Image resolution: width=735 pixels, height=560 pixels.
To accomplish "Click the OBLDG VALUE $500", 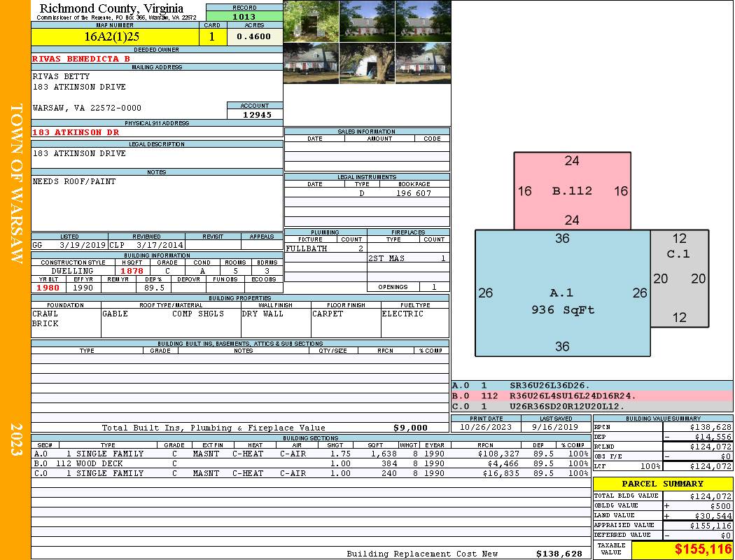I will pyautogui.click(x=720, y=506).
